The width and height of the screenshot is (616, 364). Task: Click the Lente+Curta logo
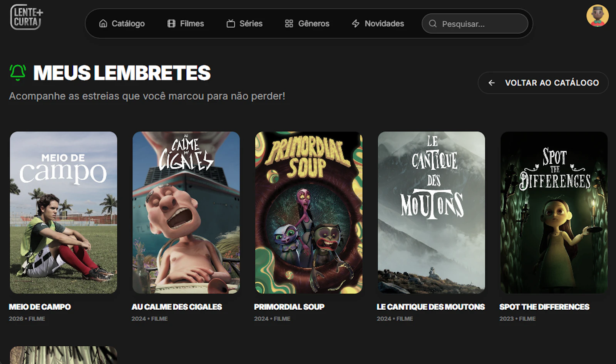(27, 17)
